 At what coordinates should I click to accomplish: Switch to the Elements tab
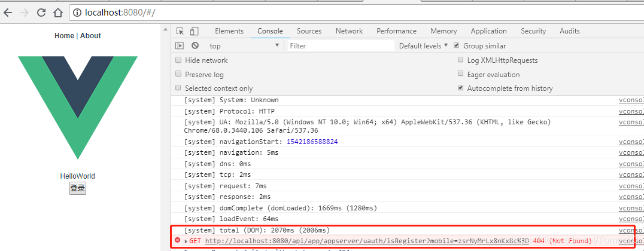click(229, 31)
